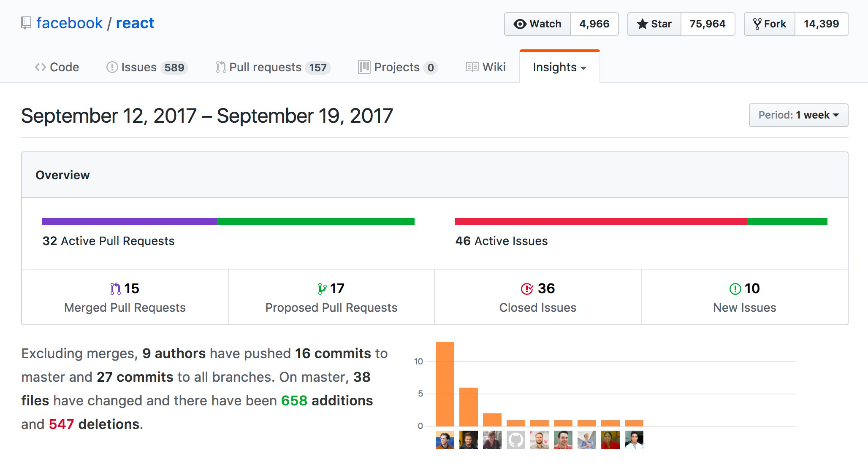Open the Period: 1 week dropdown

tap(798, 115)
